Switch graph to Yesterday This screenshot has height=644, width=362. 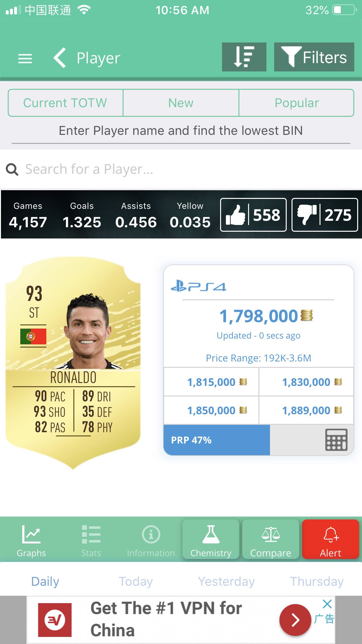pyautogui.click(x=226, y=582)
